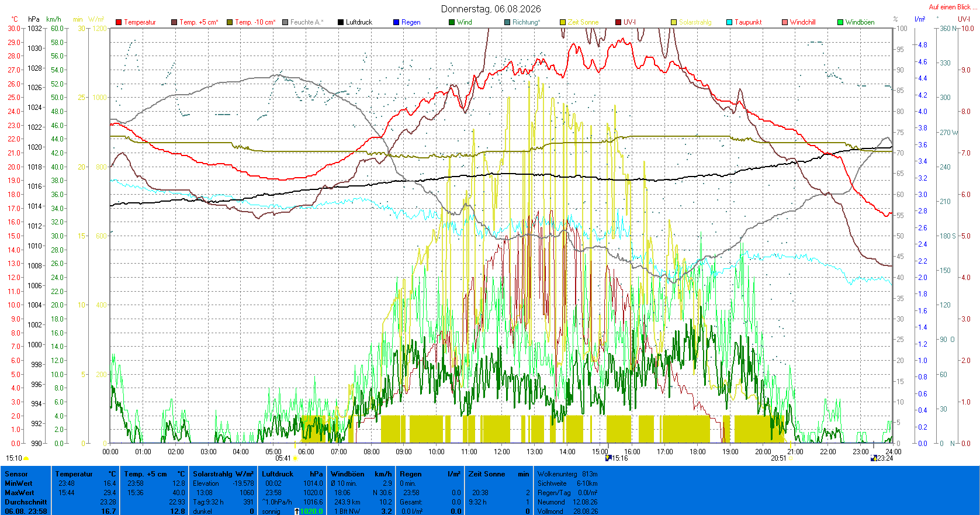Image resolution: width=980 pixels, height=515 pixels.
Task: Click the 06:00 time axis label
Action: 306,451
